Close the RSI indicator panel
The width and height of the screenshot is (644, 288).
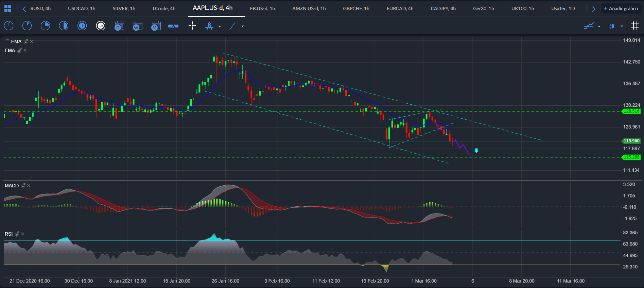tap(22, 234)
